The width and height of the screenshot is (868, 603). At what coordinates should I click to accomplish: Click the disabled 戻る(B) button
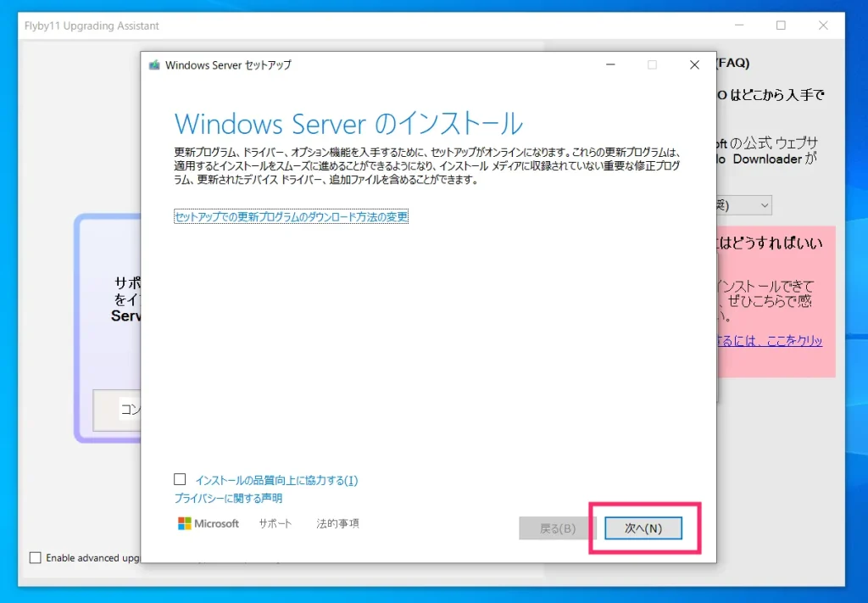(558, 528)
